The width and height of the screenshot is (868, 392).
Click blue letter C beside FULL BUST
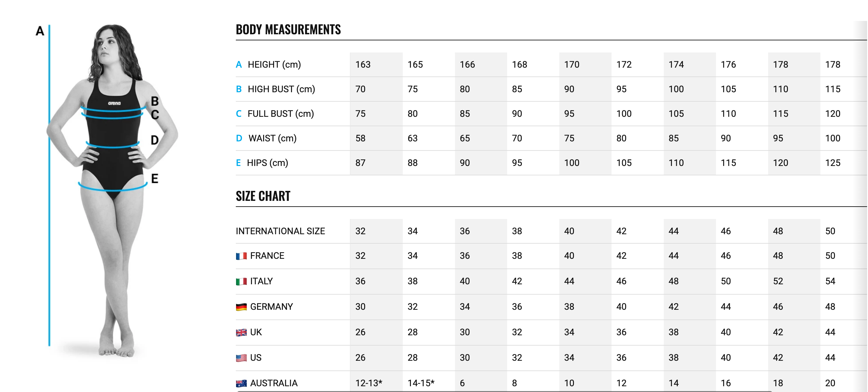click(239, 113)
